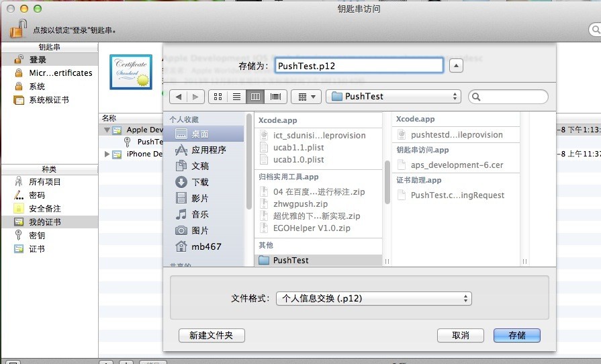Click the save dialog search field

click(x=508, y=97)
